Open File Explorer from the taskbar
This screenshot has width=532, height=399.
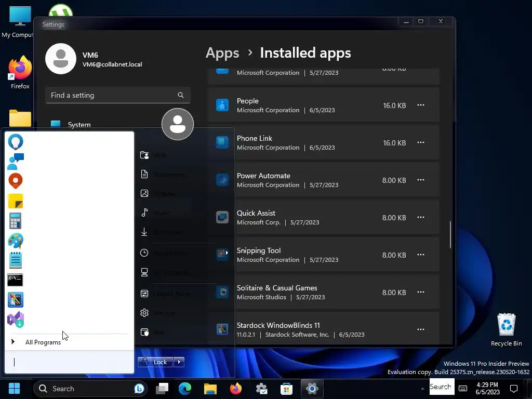coord(210,389)
